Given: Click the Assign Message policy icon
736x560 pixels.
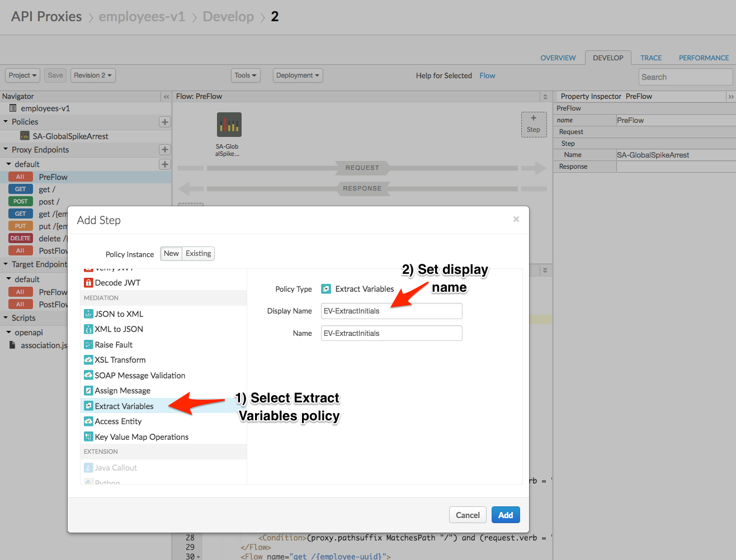Looking at the screenshot, I should (88, 391).
